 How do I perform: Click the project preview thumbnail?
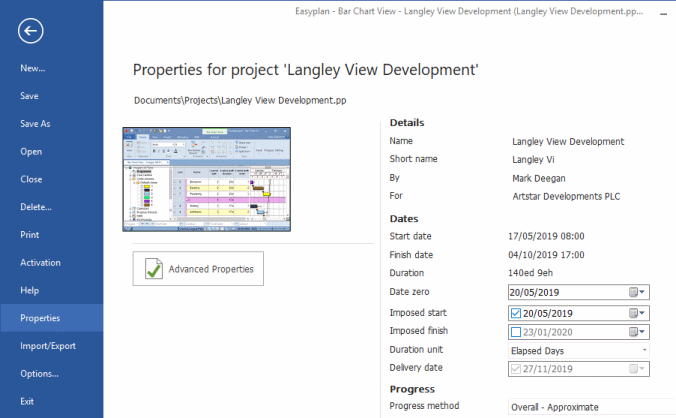[207, 179]
